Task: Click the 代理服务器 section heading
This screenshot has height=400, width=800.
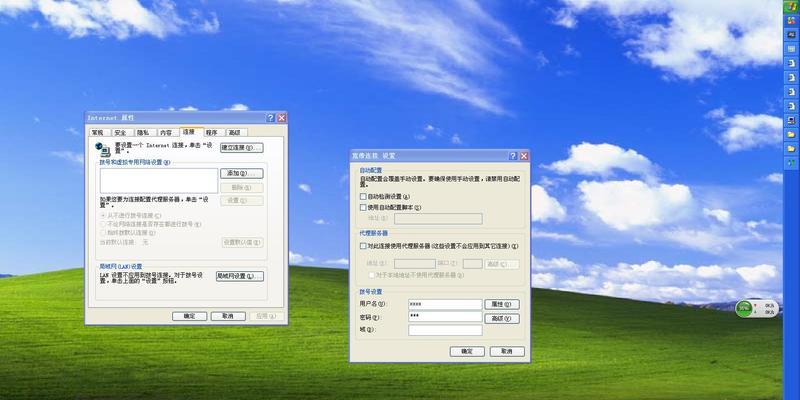Action: click(374, 233)
